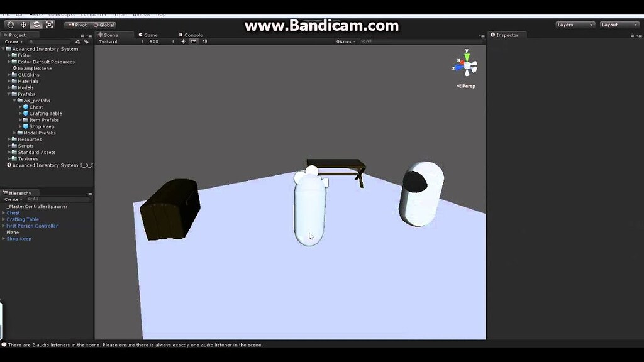Activate the Scale tool
Image resolution: width=644 pixels, height=362 pixels.
coord(50,25)
